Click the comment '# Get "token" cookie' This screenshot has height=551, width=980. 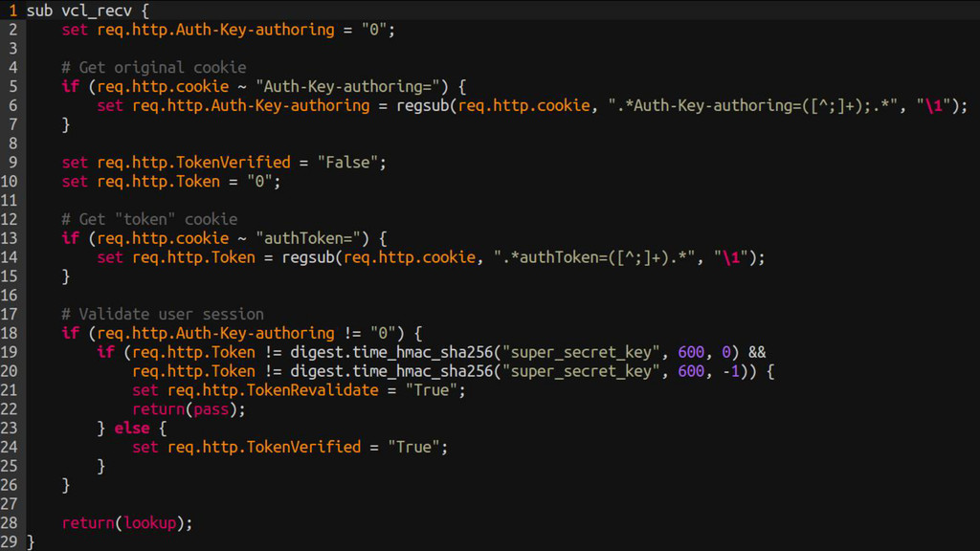coord(149,219)
